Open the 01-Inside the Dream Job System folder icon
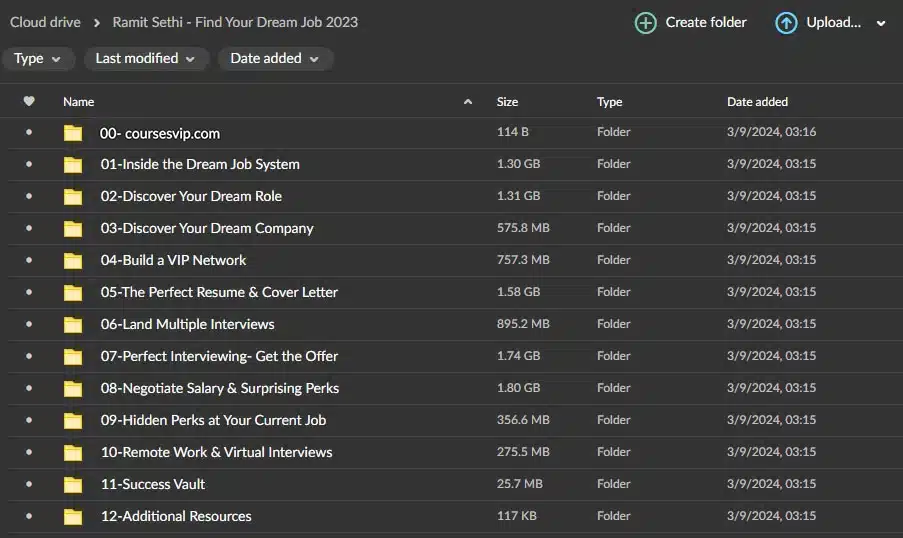This screenshot has width=903, height=538. tap(73, 165)
